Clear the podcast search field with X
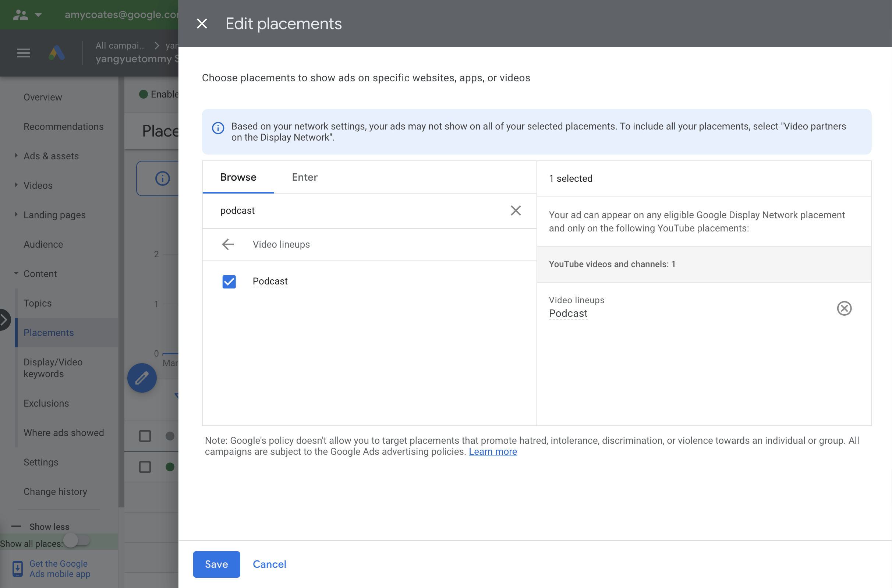This screenshot has width=892, height=588. coord(516,210)
